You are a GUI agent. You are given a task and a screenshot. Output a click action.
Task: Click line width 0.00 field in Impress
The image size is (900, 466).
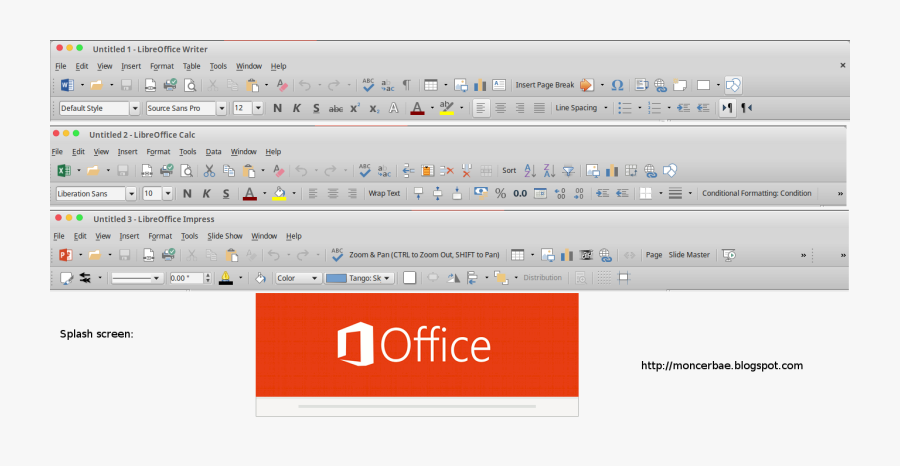(187, 278)
